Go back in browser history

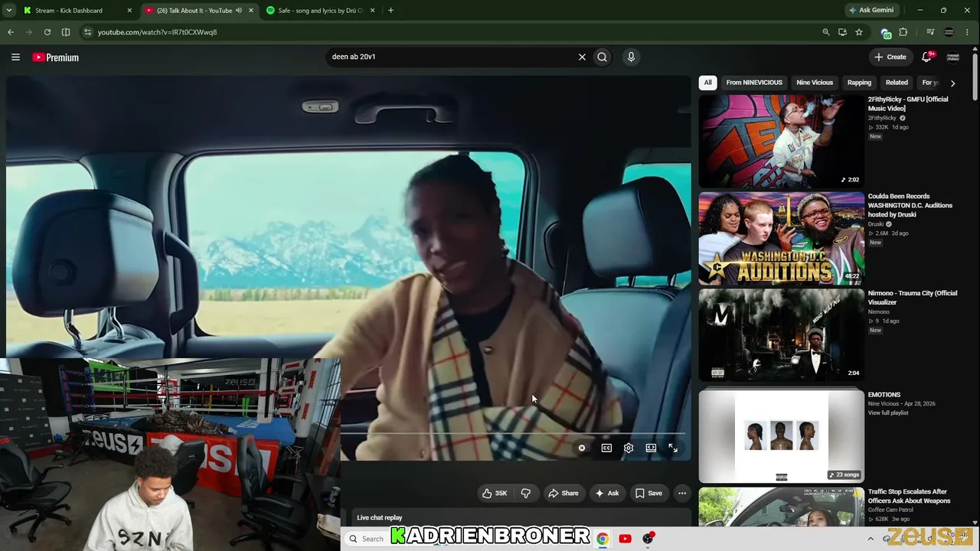click(11, 32)
